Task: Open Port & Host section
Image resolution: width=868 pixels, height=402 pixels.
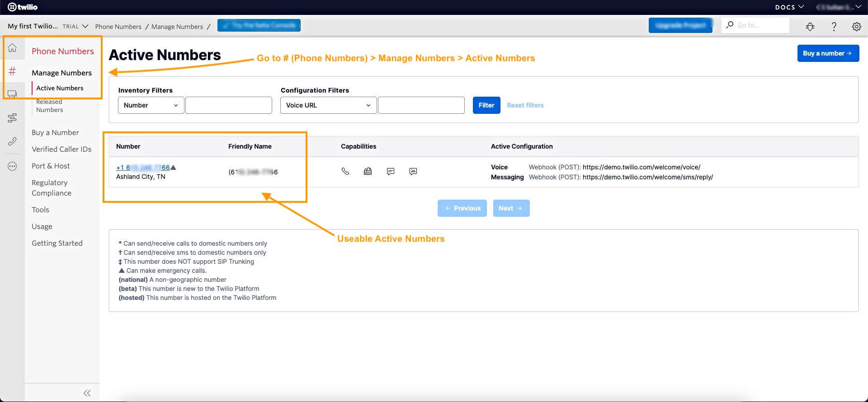Action: coord(51,166)
